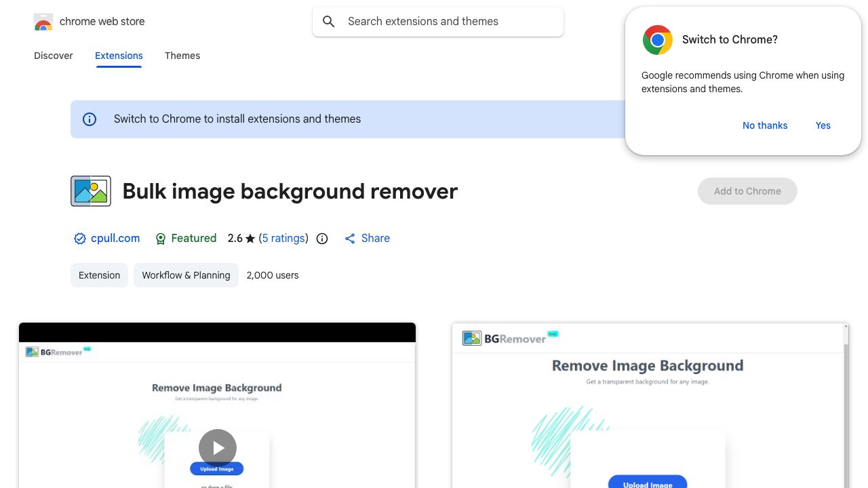Click the Extension category chip
The width and height of the screenshot is (868, 488).
(99, 275)
